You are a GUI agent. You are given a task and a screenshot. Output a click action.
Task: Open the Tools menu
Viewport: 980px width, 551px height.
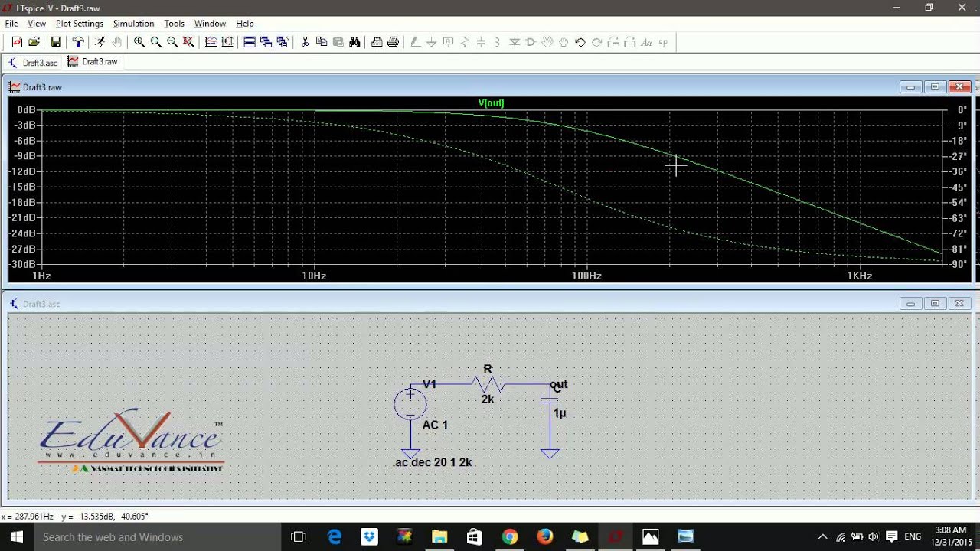(x=175, y=24)
